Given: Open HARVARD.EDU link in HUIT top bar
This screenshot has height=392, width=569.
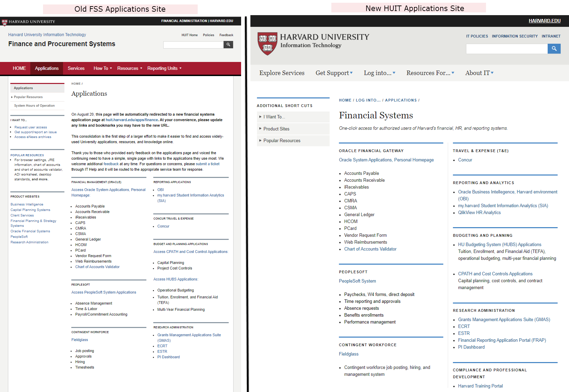Looking at the screenshot, I should point(545,21).
